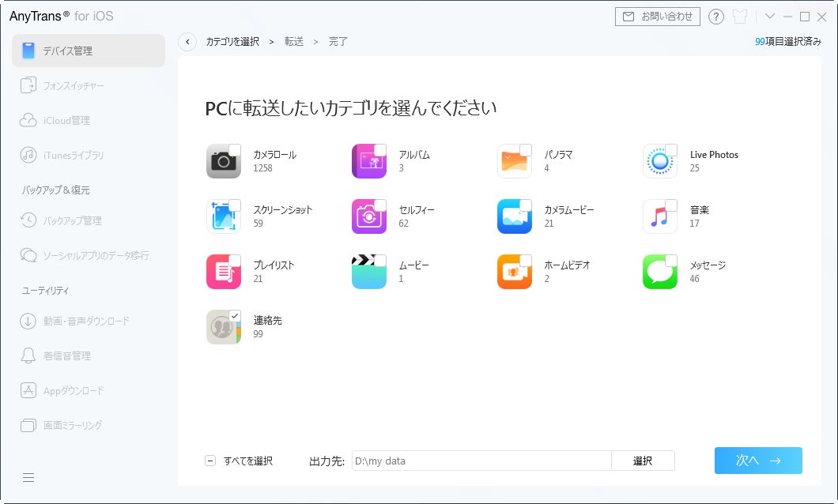Open ソーシャルアプリのデータ移行 in the sidebar

point(89,254)
